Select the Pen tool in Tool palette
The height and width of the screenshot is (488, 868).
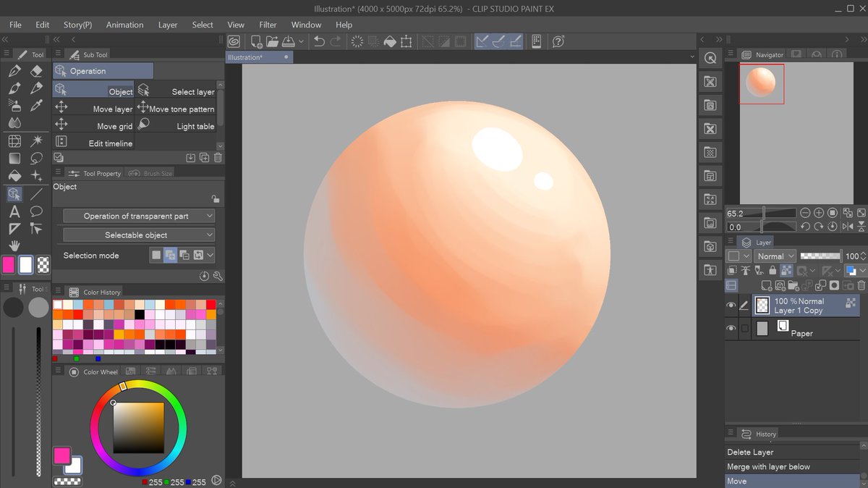tap(14, 71)
